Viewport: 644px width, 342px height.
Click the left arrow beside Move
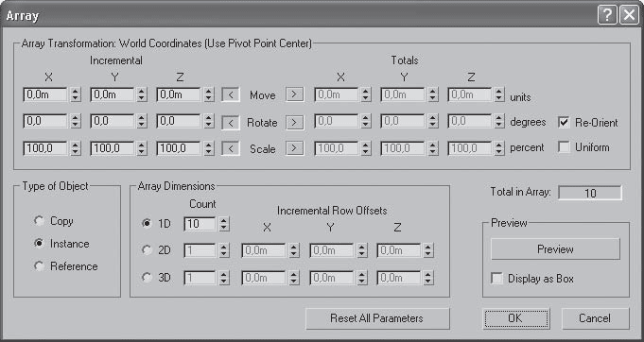[231, 95]
